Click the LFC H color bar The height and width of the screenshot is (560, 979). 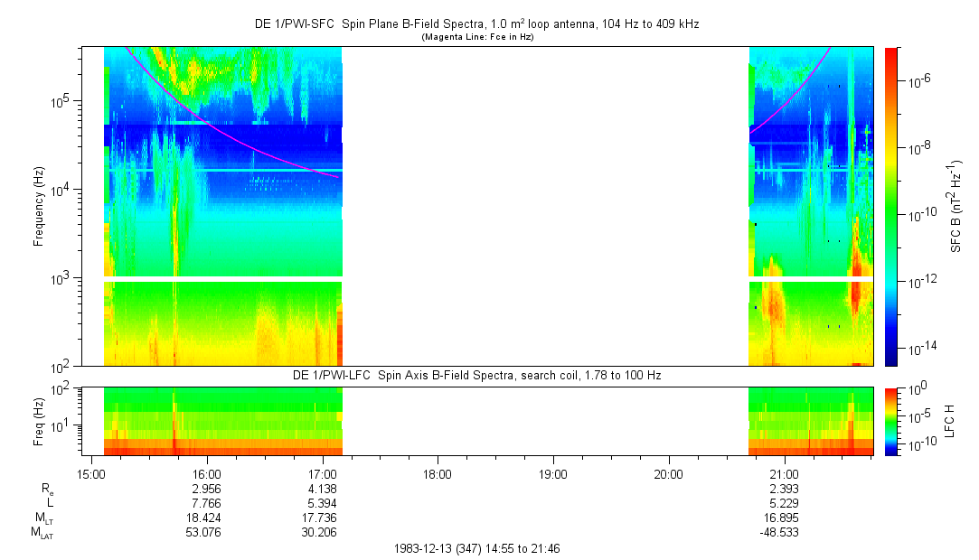click(891, 420)
